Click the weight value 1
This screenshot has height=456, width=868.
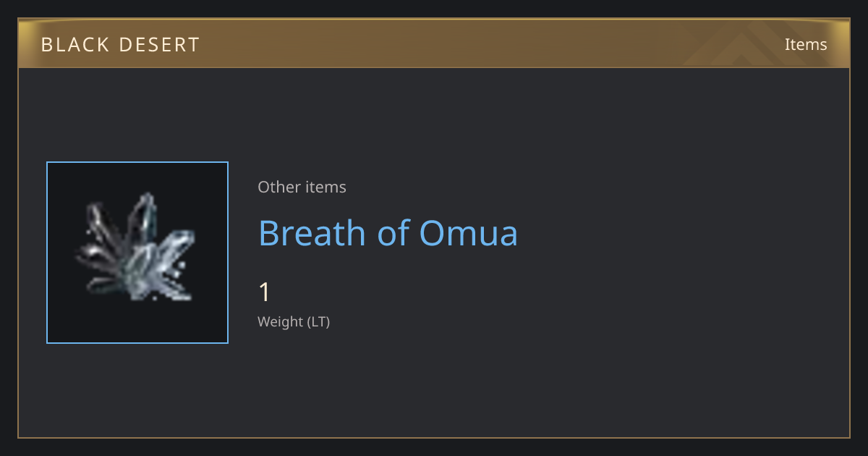[265, 292]
